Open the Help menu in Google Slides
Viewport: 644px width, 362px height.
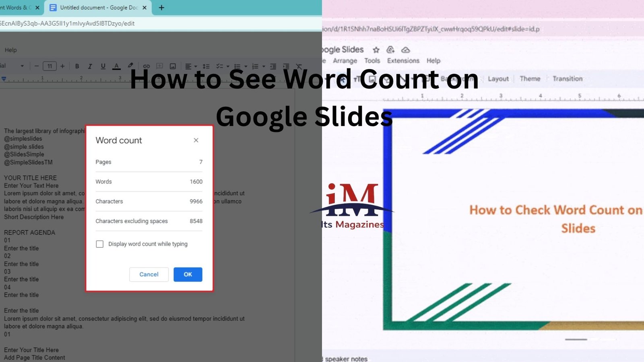coord(433,61)
